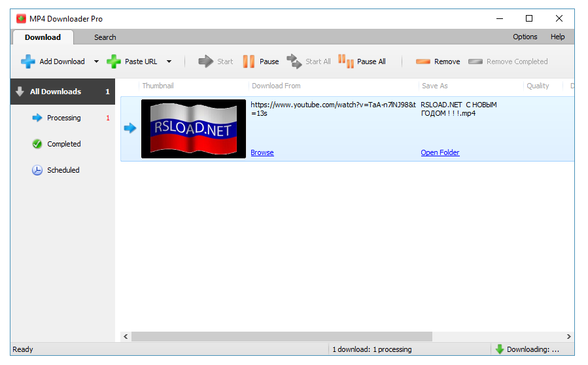Click the scrollbar left arrow
This screenshot has width=588, height=365.
pyautogui.click(x=126, y=336)
